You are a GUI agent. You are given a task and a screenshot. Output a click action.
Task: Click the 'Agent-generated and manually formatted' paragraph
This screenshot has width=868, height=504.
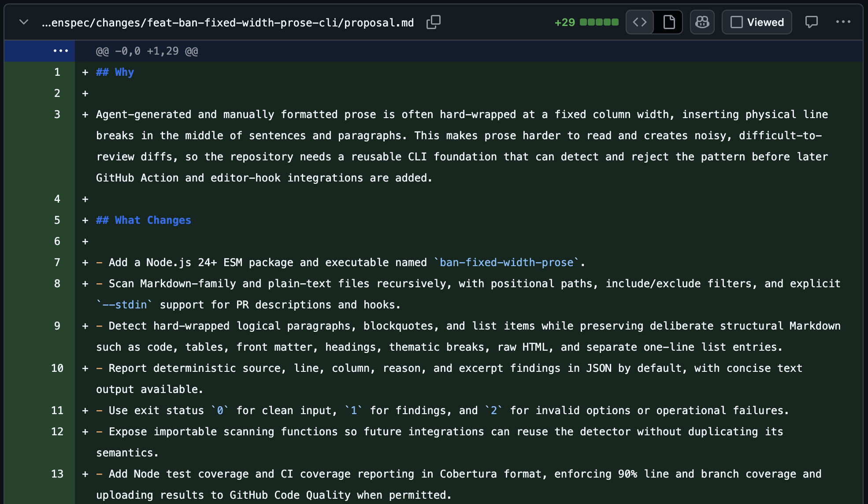click(x=462, y=146)
